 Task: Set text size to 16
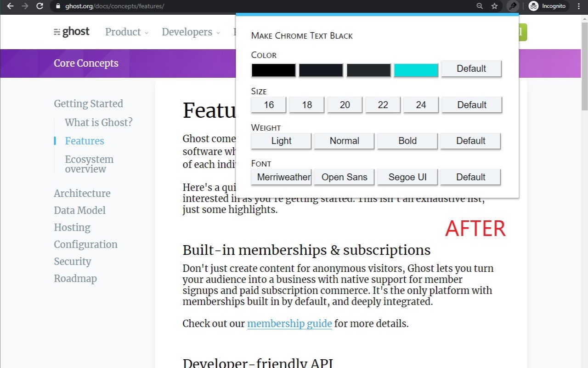coord(269,105)
